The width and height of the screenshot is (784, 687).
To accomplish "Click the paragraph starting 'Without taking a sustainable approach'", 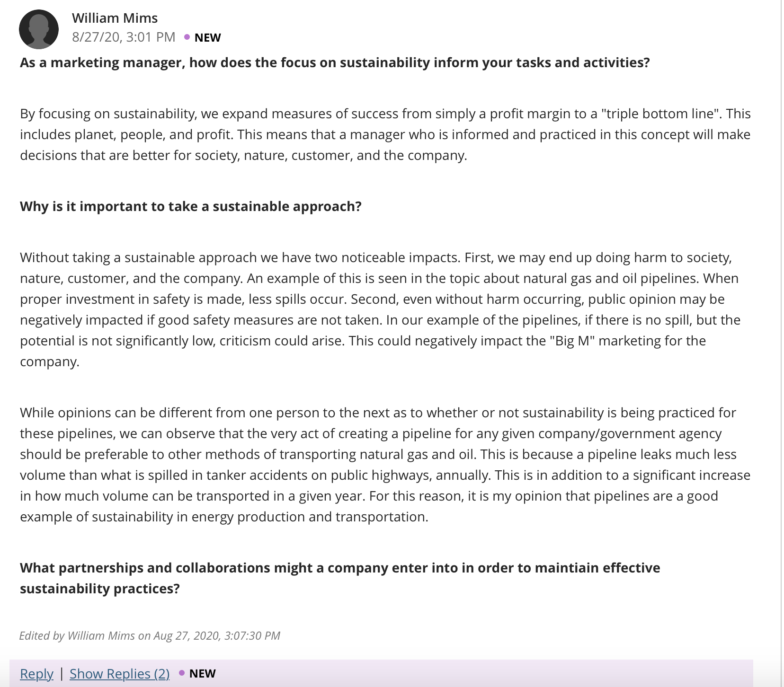I will pyautogui.click(x=380, y=309).
